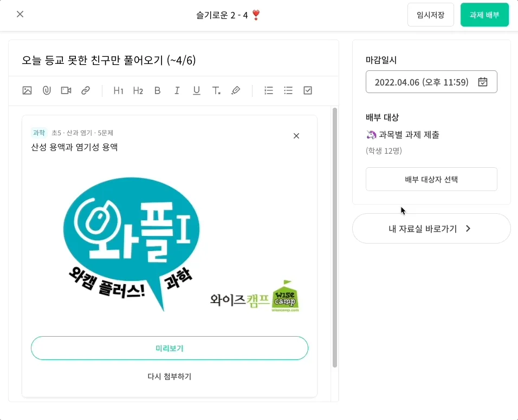518x420 pixels.
Task: Close the assignment editor with the X
Action: (20, 14)
